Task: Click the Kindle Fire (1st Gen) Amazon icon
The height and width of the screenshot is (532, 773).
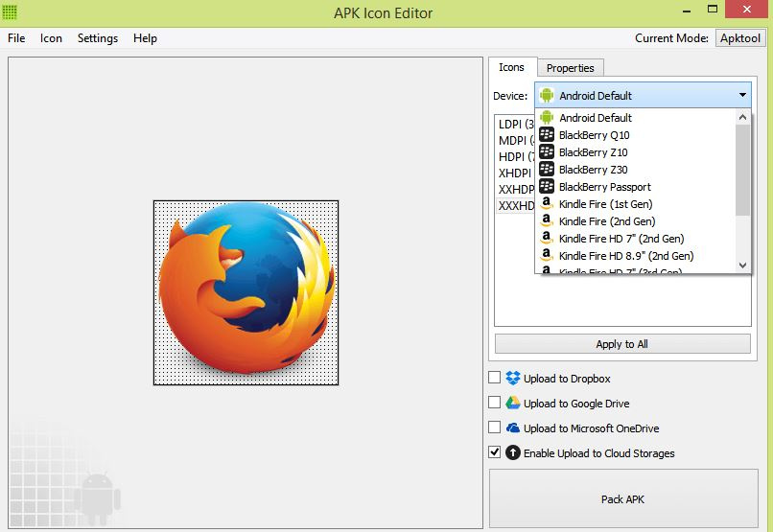Action: pos(547,204)
